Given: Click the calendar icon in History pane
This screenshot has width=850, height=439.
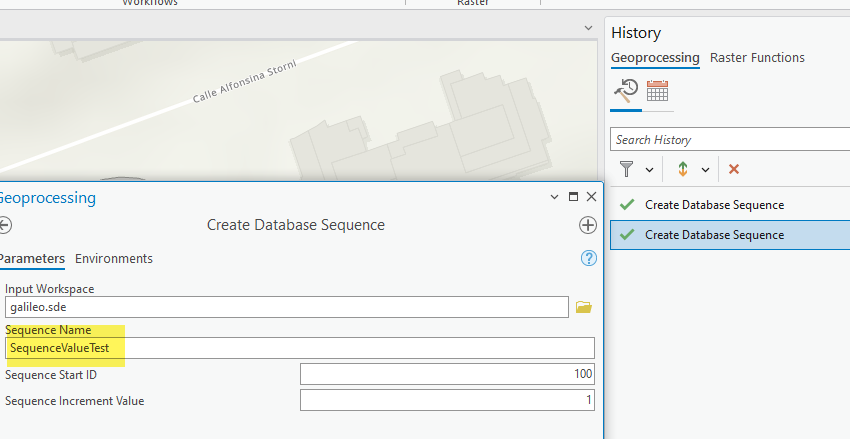Looking at the screenshot, I should coord(657,92).
